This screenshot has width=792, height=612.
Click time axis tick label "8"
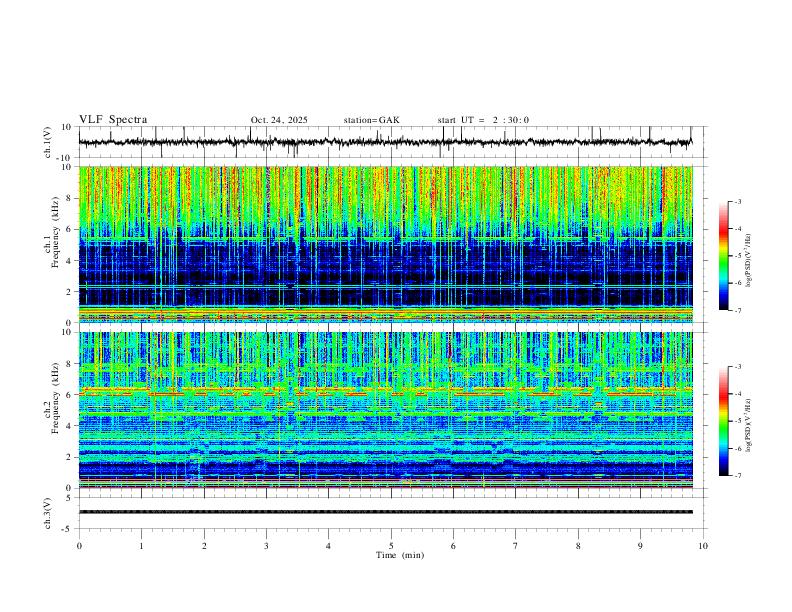pyautogui.click(x=578, y=546)
